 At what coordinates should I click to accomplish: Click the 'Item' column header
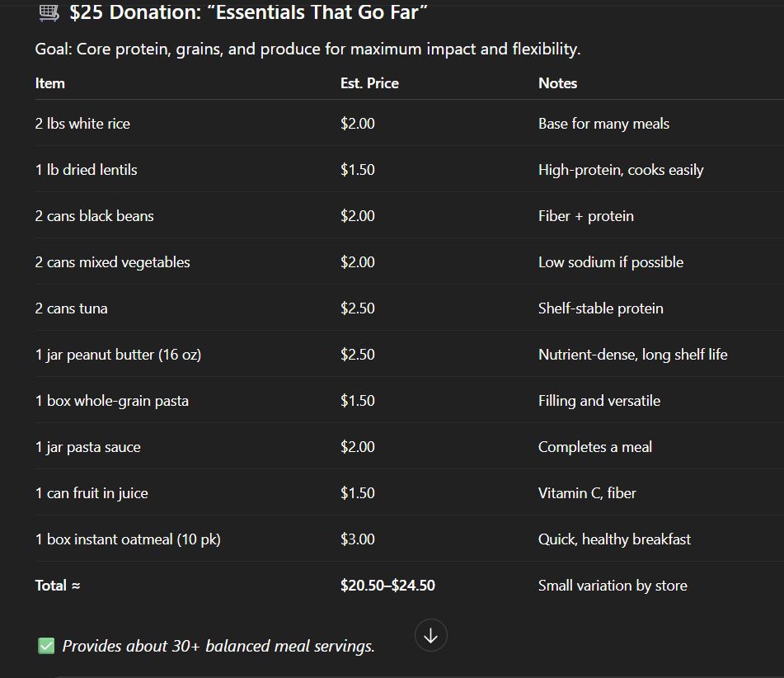(49, 82)
